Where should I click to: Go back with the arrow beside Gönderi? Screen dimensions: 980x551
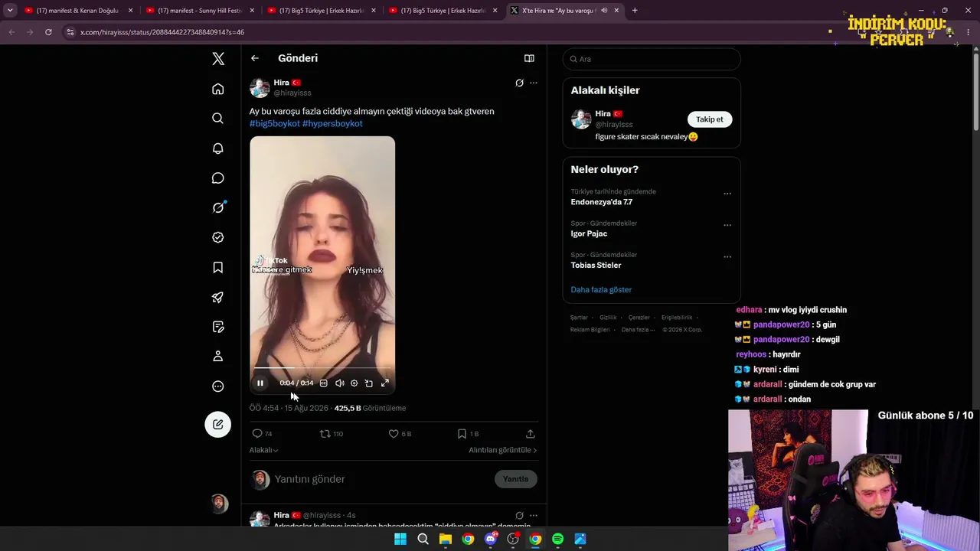tap(255, 58)
